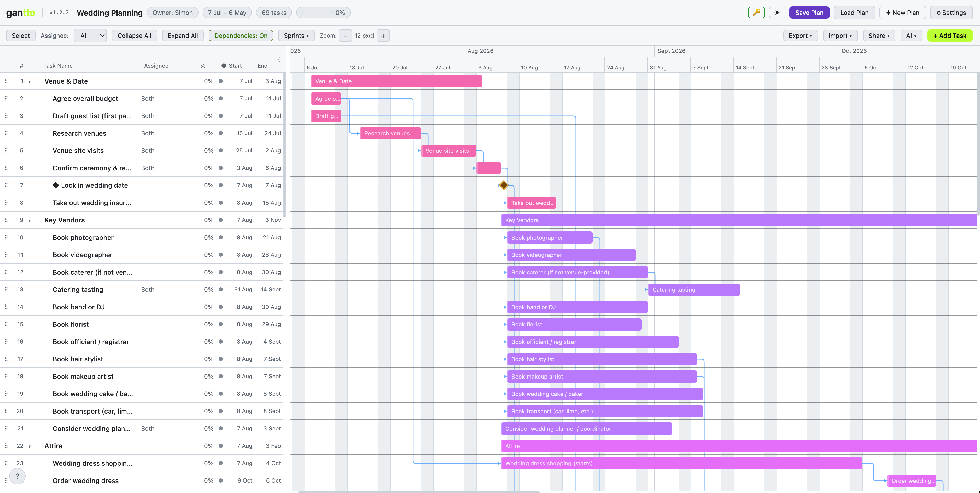
Task: Click drag handle of Catering tasting row
Action: (x=6, y=289)
